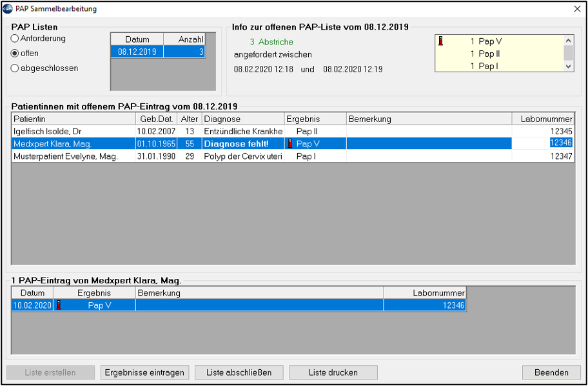Click the Beenden button
588x386 pixels.
click(x=551, y=372)
